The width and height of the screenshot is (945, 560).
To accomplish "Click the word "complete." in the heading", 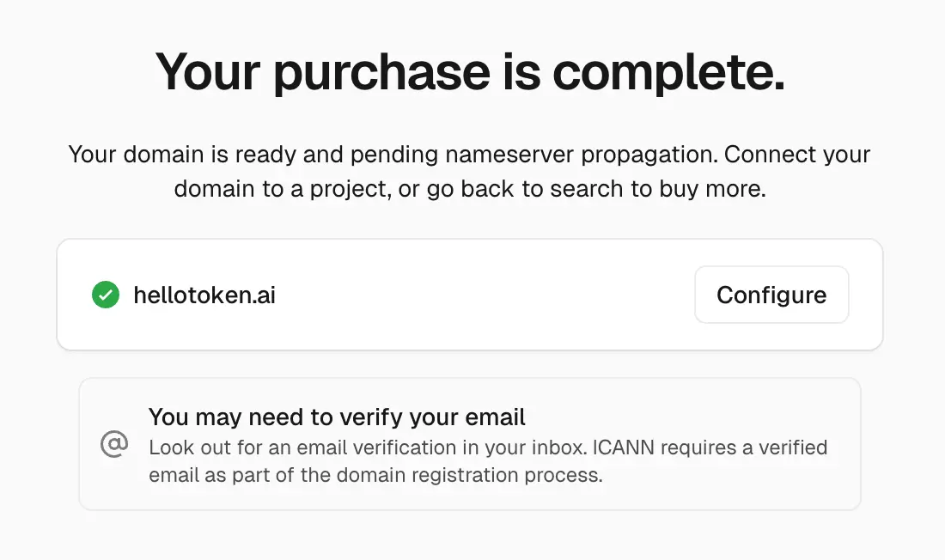I will (x=668, y=71).
